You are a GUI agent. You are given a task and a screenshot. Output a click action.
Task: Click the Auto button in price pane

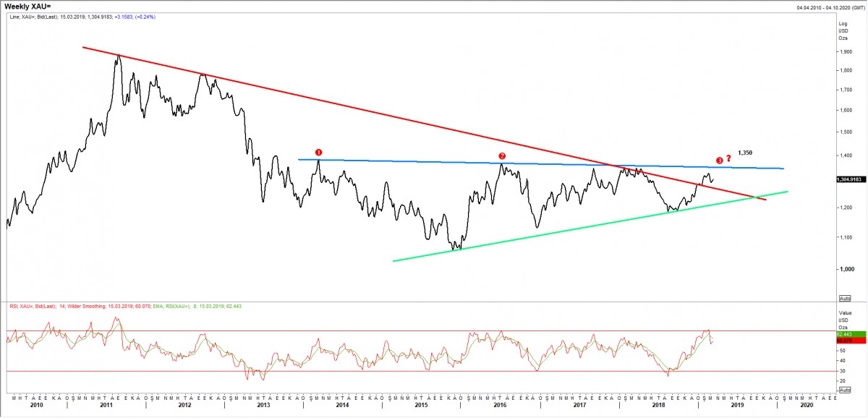[845, 298]
